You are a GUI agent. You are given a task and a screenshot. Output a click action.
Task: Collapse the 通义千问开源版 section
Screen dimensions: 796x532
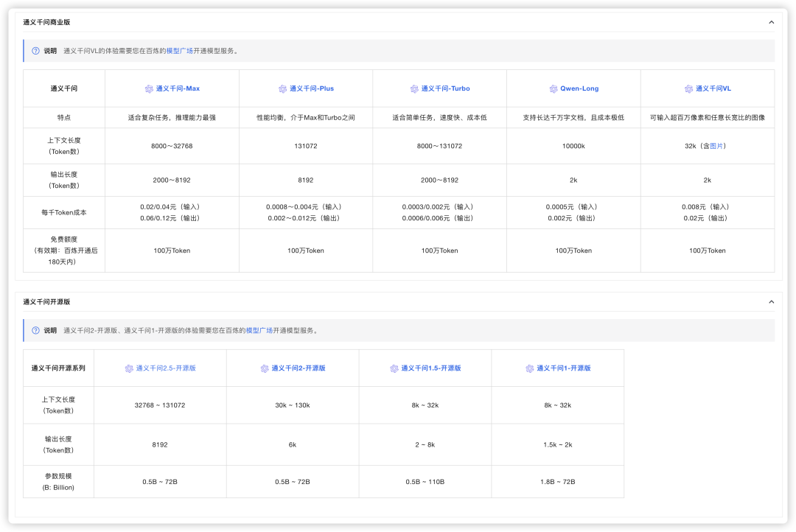(771, 302)
